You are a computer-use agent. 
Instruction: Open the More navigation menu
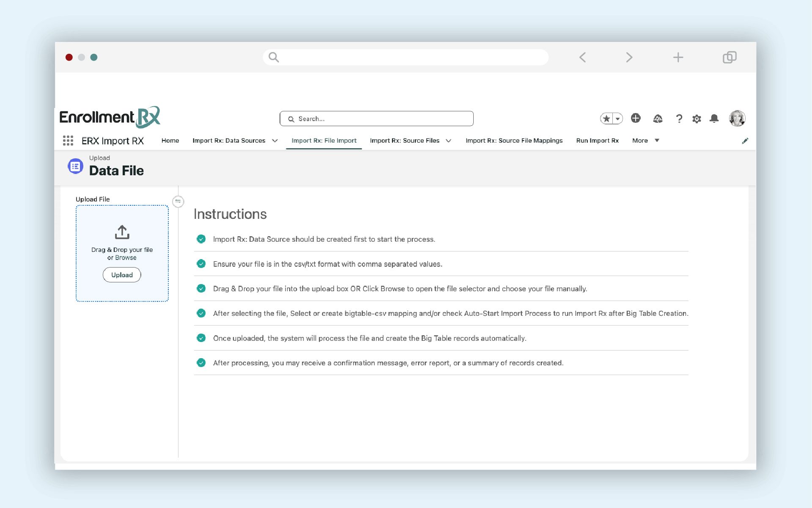click(x=645, y=141)
